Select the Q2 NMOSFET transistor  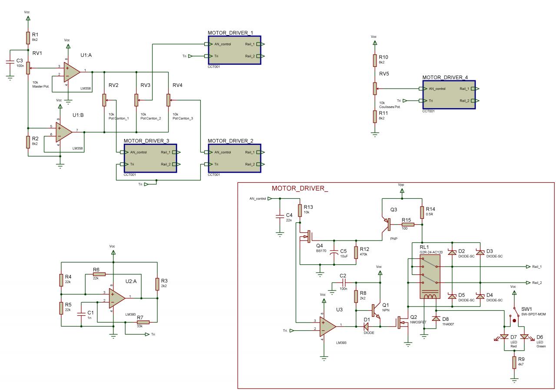pos(403,323)
